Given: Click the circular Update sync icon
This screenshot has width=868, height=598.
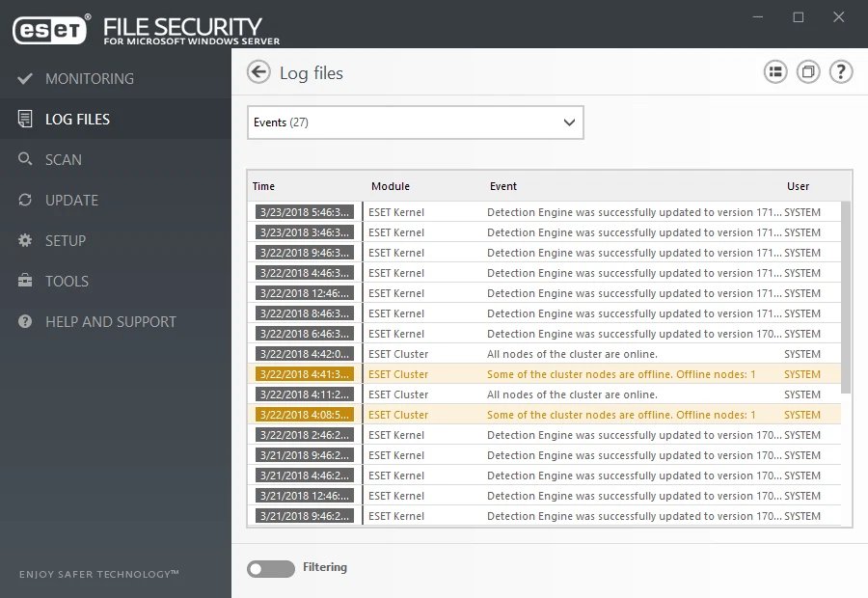Looking at the screenshot, I should coord(25,200).
